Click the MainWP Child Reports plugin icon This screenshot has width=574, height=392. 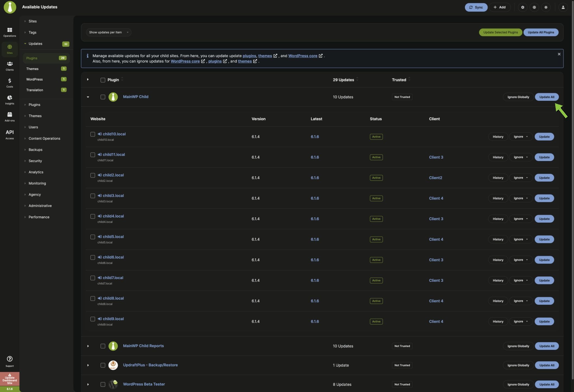coord(113,346)
